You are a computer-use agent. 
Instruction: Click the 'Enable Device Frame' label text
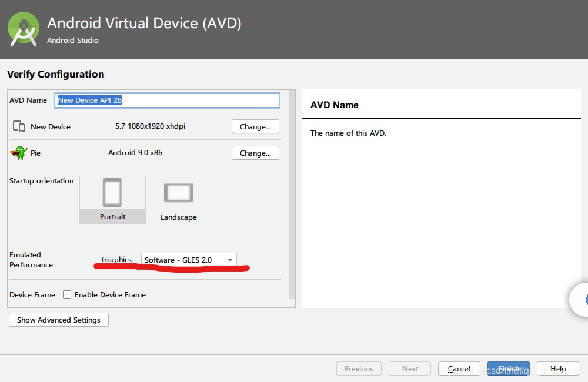click(111, 294)
